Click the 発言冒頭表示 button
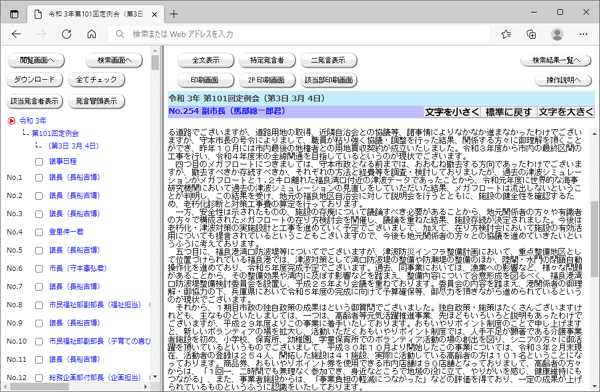 [x=96, y=101]
